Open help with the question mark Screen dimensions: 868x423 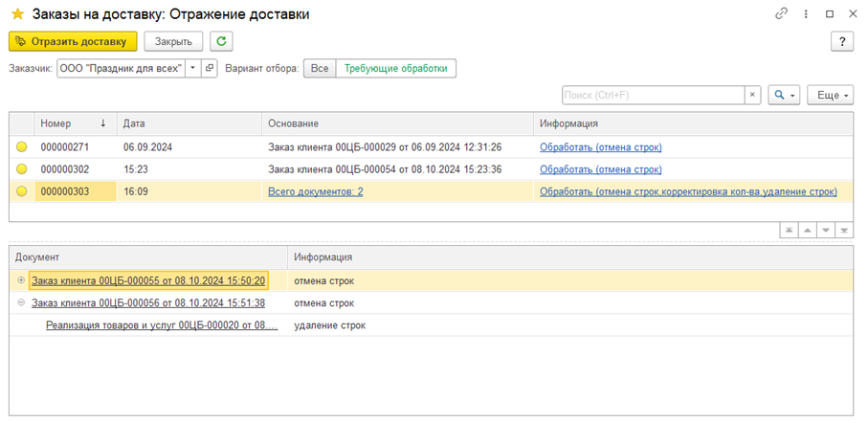coord(843,41)
